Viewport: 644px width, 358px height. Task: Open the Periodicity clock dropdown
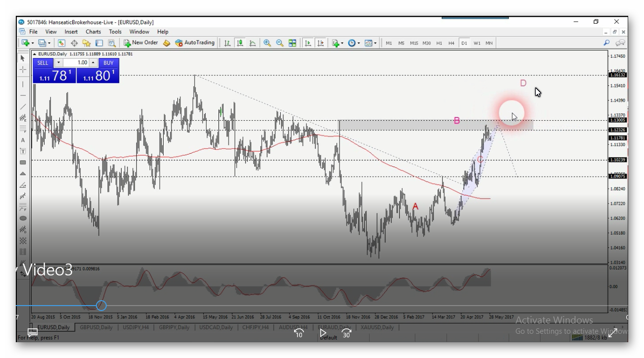click(354, 43)
